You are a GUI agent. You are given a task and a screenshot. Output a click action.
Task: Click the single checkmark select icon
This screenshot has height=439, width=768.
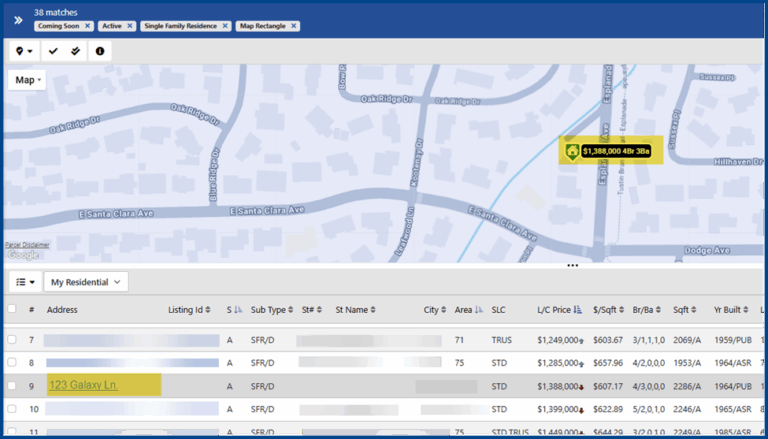pyautogui.click(x=54, y=51)
